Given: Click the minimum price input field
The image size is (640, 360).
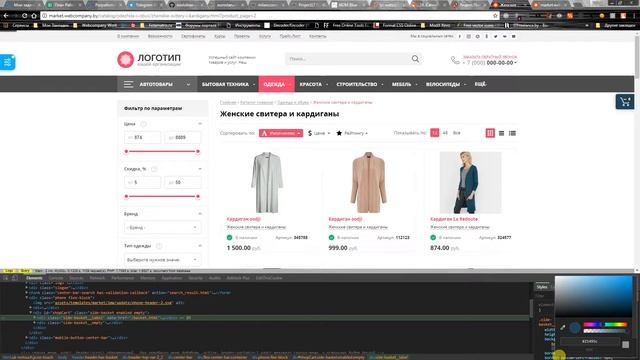Looking at the screenshot, I should click(x=142, y=138).
